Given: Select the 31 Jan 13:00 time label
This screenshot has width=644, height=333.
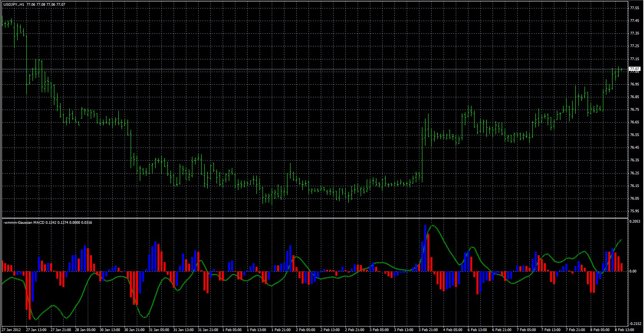Looking at the screenshot, I should pos(182,330).
